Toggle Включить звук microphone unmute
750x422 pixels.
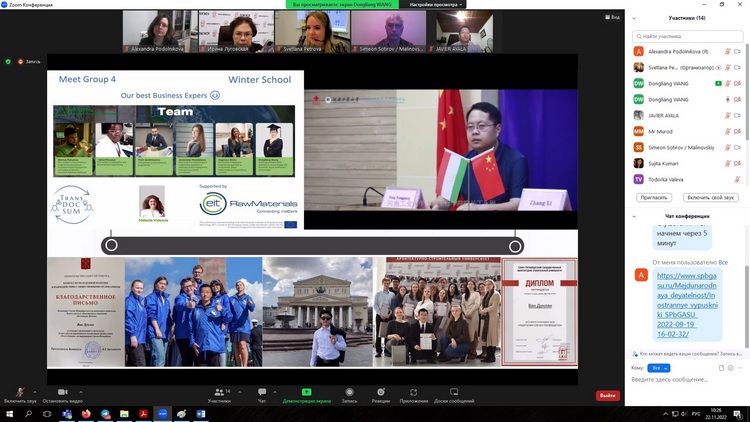coord(20,395)
